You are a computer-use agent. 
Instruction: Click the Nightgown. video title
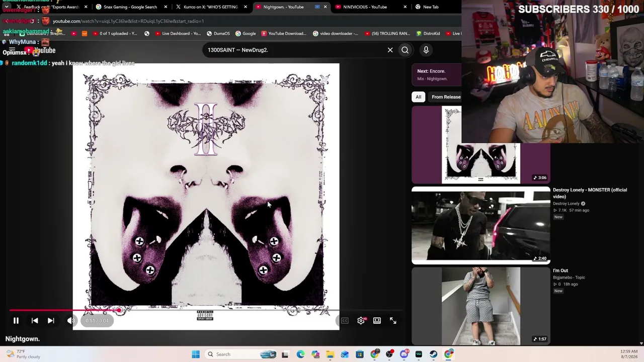click(x=23, y=339)
